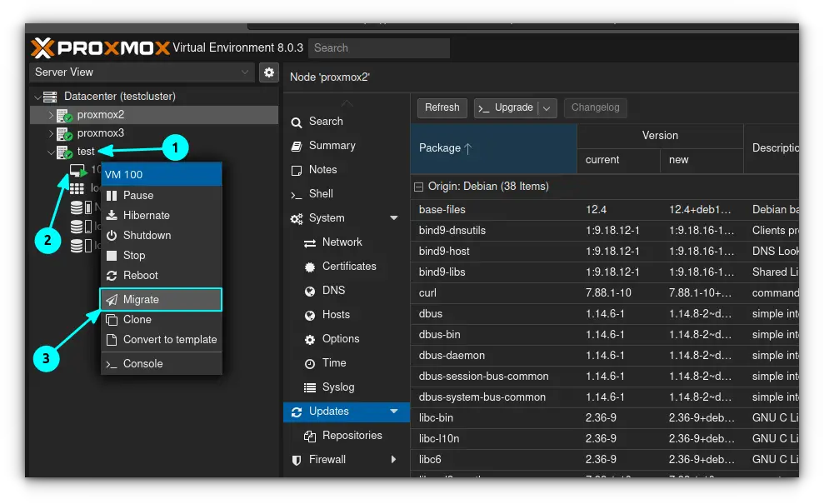Expand the Firewall submenu arrow
This screenshot has width=824, height=504.
pos(393,460)
